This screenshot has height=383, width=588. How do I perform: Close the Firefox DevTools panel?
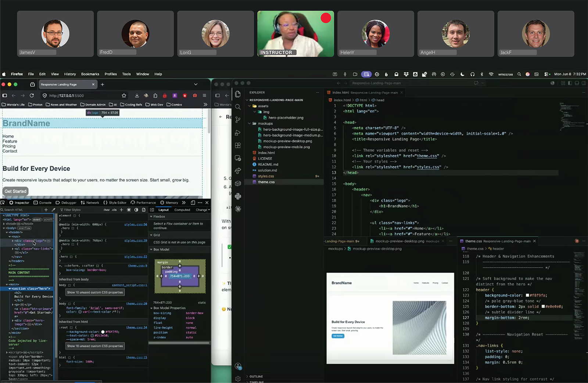[x=207, y=203]
